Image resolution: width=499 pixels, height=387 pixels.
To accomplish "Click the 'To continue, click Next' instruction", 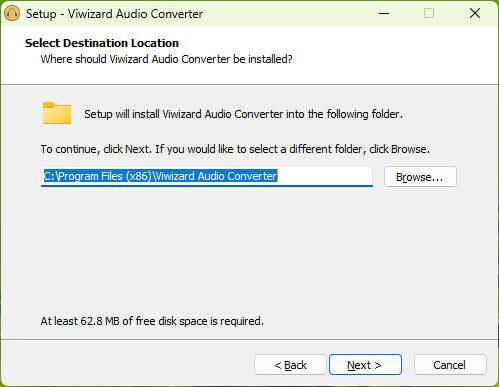I will (x=235, y=149).
